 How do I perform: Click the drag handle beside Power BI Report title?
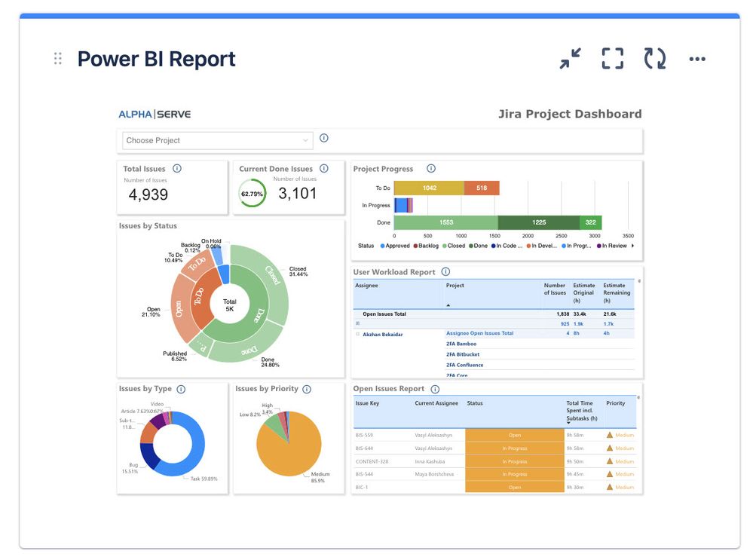click(57, 58)
